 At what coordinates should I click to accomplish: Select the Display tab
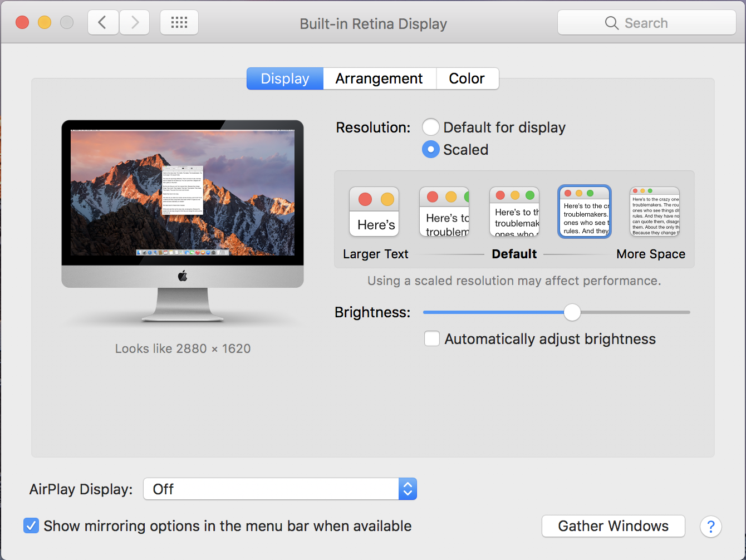[285, 78]
